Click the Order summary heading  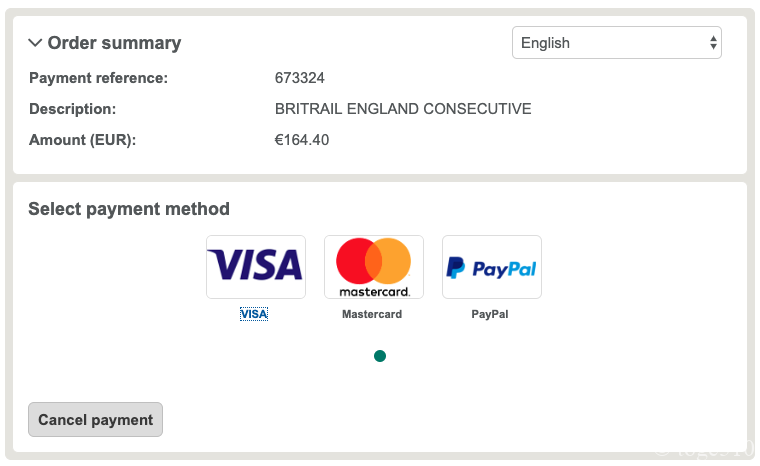tap(114, 43)
